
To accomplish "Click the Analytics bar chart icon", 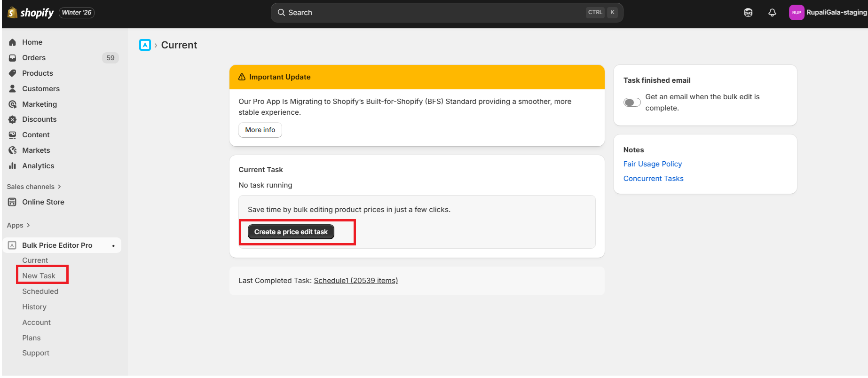I will coord(13,166).
